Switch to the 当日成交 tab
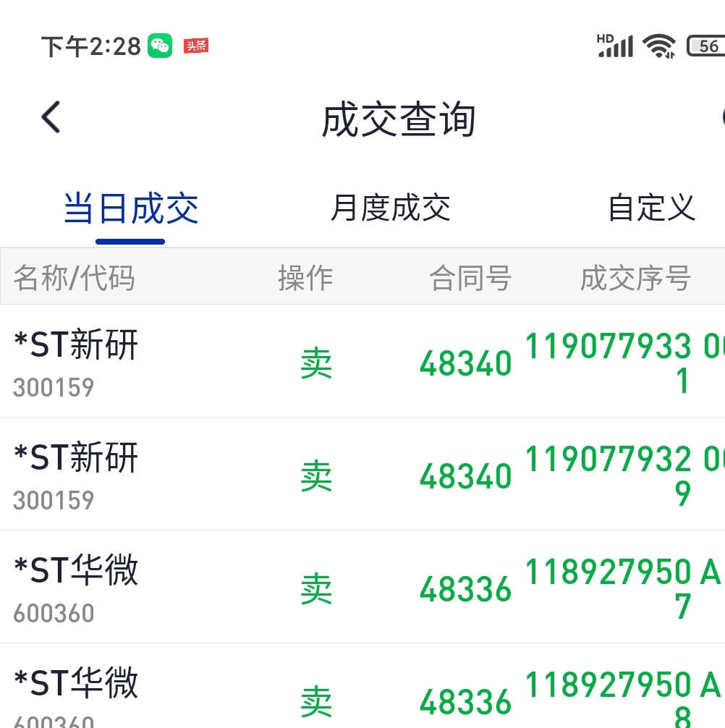 pos(131,208)
